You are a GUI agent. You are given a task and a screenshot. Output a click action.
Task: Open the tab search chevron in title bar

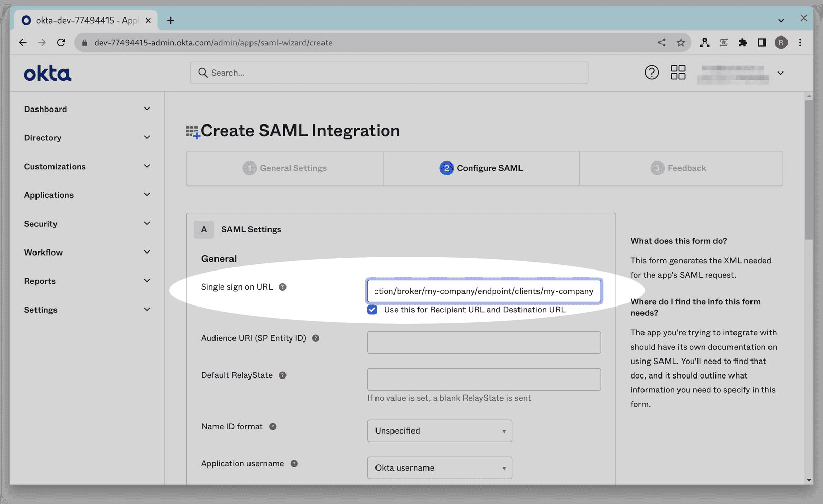[781, 21]
